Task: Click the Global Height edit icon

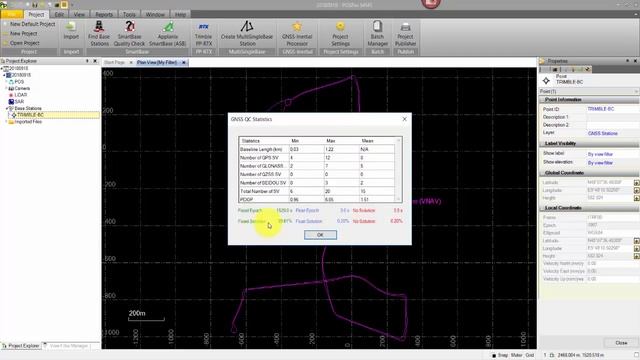Action: 636,198
